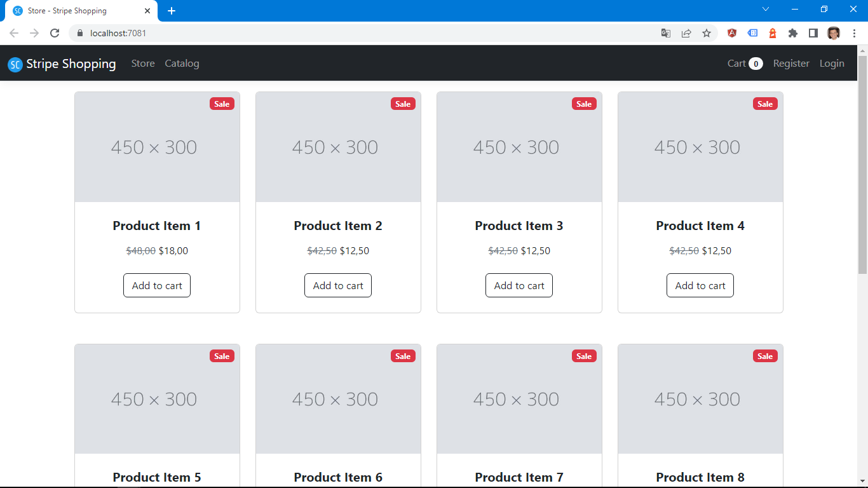Click Product Item 7 placeholder image

point(519,399)
